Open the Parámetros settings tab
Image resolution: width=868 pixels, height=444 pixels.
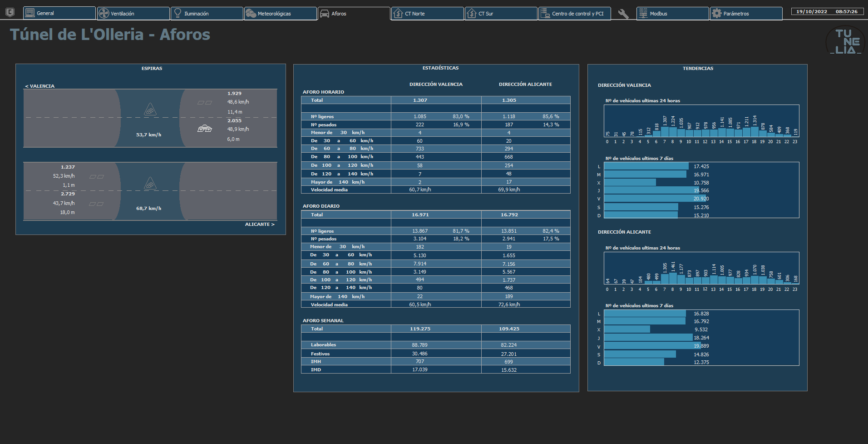(746, 14)
